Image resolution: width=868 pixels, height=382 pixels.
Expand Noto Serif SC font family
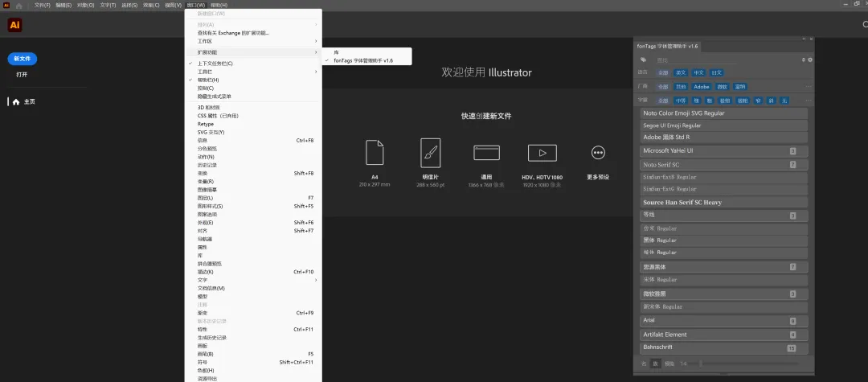[723, 165]
